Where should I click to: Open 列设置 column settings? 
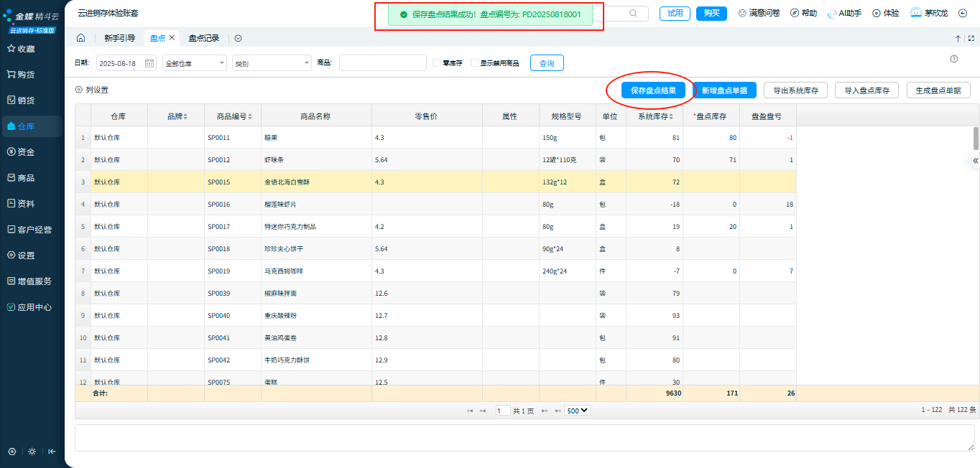[92, 90]
